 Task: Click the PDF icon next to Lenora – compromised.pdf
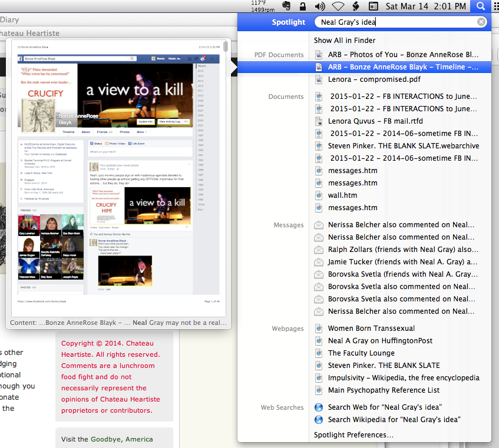coord(319,79)
